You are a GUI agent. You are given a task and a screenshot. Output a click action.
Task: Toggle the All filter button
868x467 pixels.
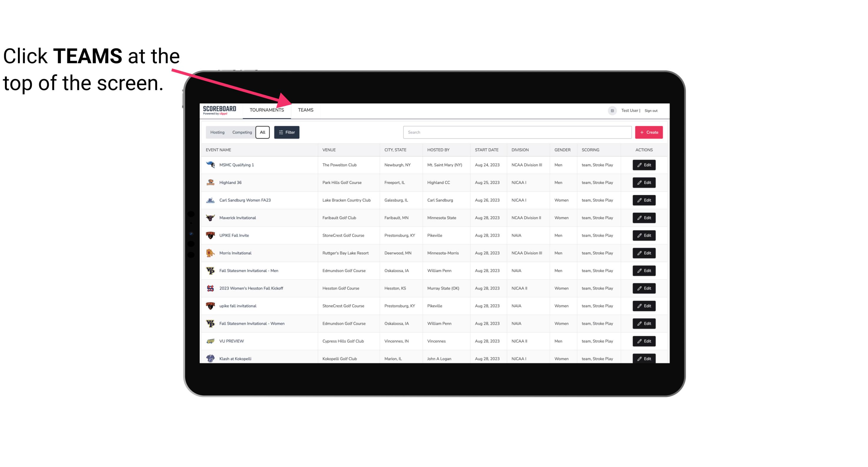point(262,132)
